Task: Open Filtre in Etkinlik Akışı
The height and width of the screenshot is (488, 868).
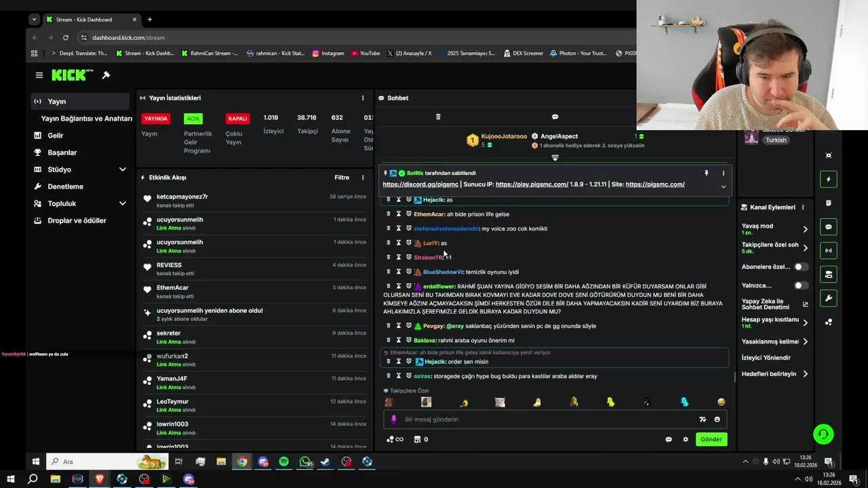Action: click(342, 178)
